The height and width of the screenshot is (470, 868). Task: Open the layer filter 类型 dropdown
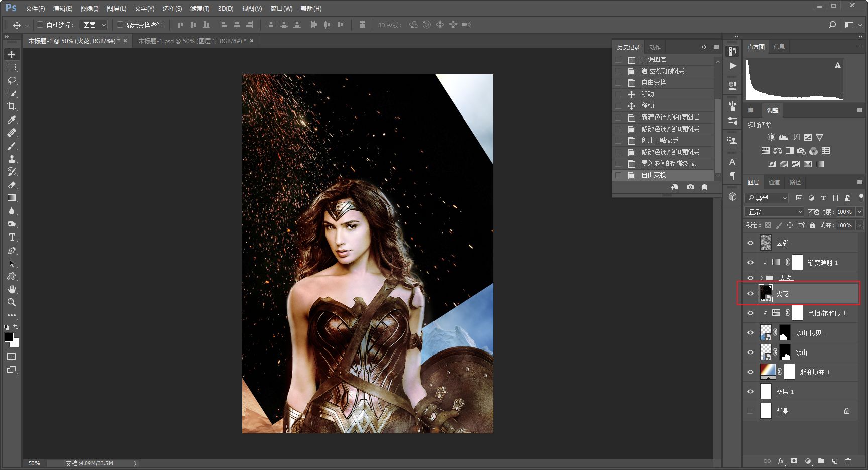[x=767, y=198]
